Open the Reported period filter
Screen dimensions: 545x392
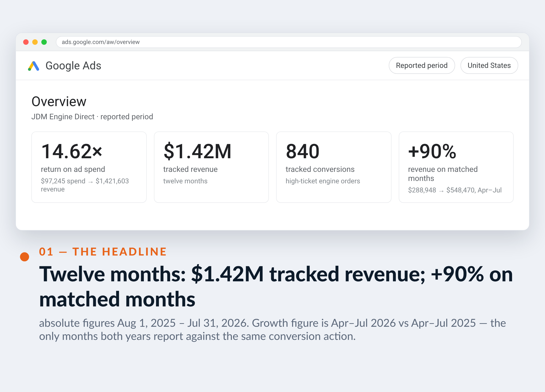(x=421, y=65)
